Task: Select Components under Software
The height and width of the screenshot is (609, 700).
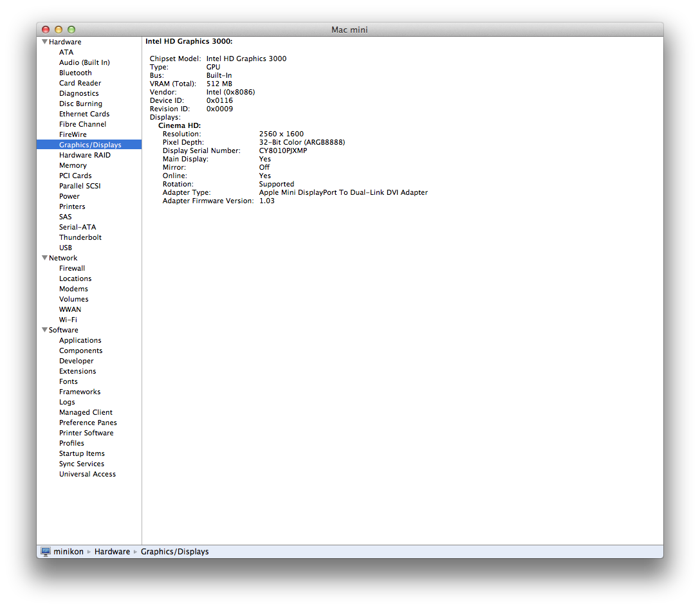Action: [81, 350]
